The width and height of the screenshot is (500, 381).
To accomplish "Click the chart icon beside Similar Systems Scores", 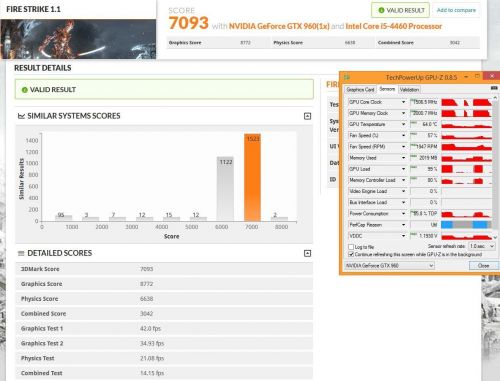I will [x=21, y=116].
